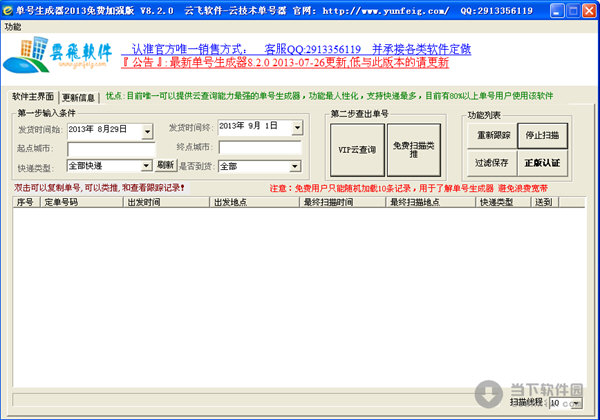Expand the 发货时间始 date picker arrow
The height and width of the screenshot is (420, 600).
point(147,131)
